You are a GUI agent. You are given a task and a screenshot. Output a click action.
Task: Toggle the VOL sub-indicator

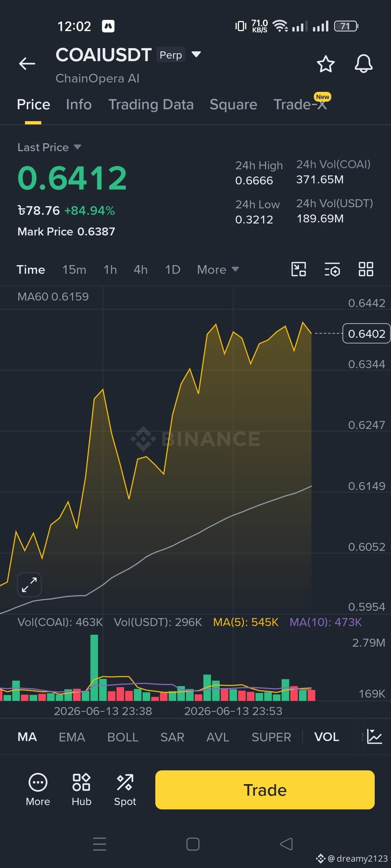pyautogui.click(x=327, y=737)
